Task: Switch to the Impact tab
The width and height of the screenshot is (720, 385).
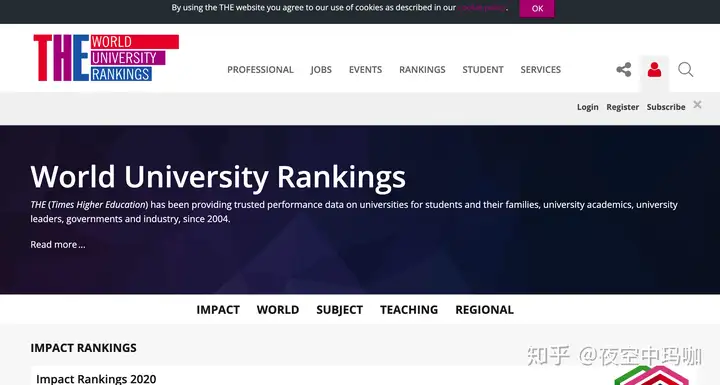Action: coord(218,310)
